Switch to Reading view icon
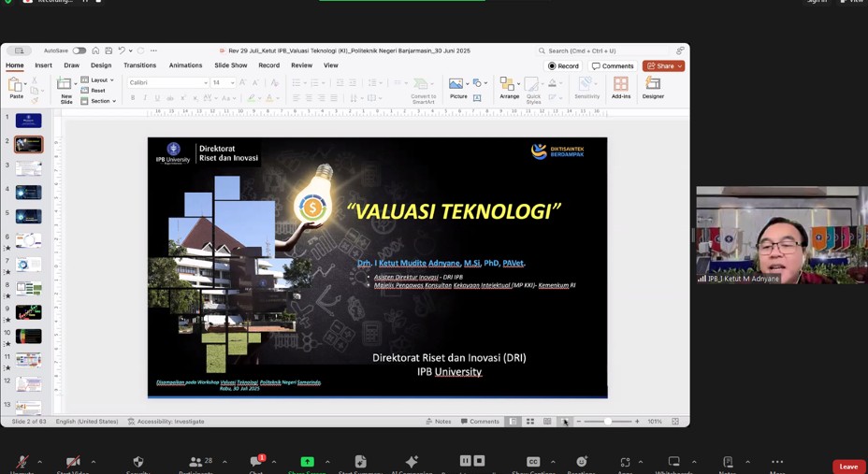868x474 pixels. point(547,422)
